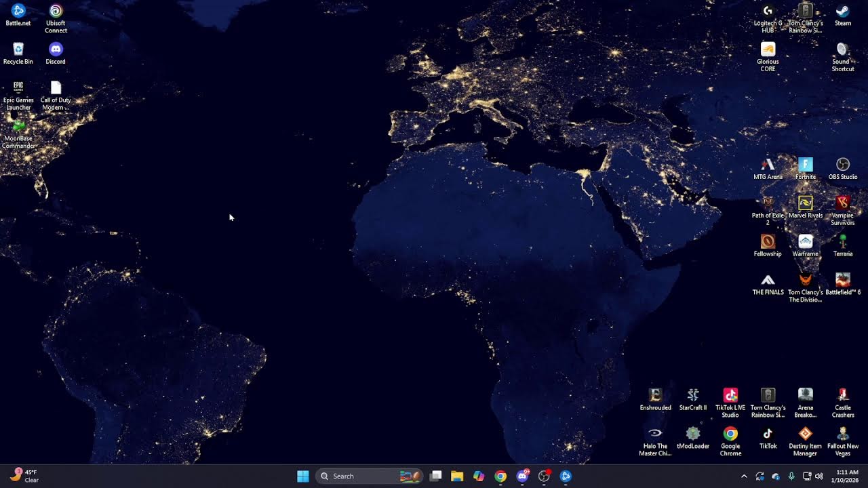This screenshot has height=488, width=868.
Task: Select the MoonBase Commander shortcut
Action: (x=18, y=134)
